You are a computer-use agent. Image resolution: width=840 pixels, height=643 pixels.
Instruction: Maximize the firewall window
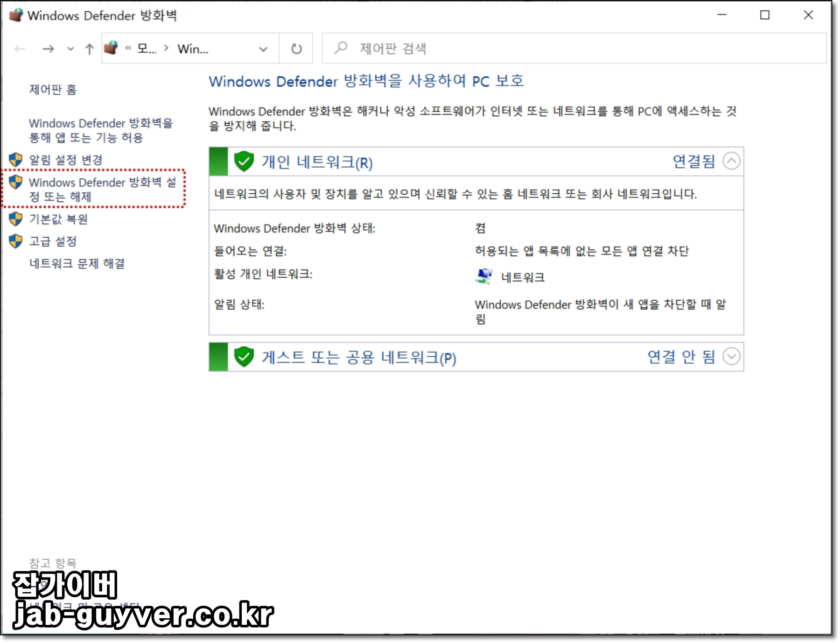[765, 15]
